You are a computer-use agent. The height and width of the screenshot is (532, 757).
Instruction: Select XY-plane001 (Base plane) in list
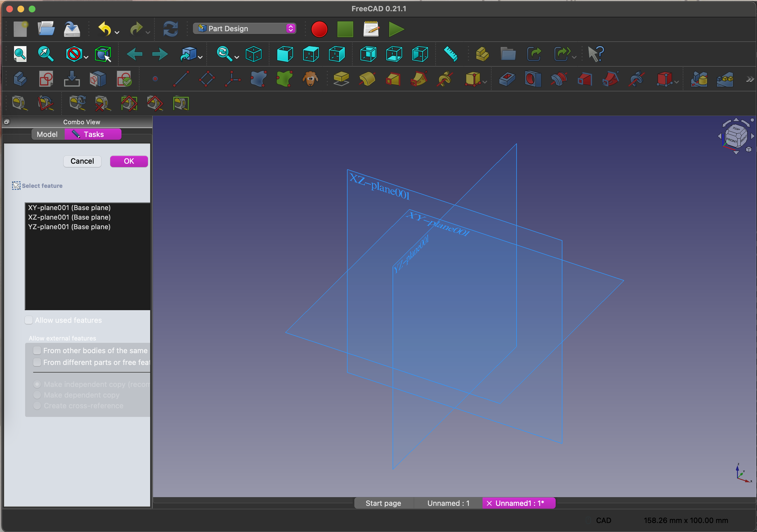click(x=88, y=208)
